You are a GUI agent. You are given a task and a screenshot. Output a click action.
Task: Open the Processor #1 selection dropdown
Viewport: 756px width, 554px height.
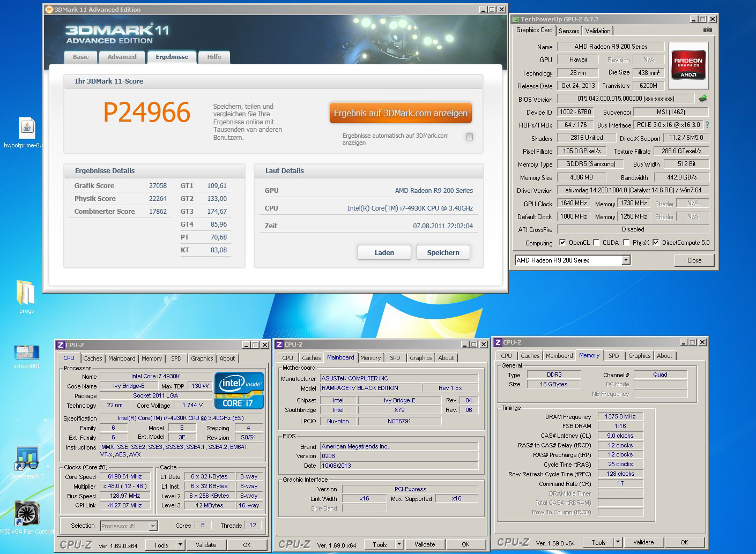tap(153, 526)
